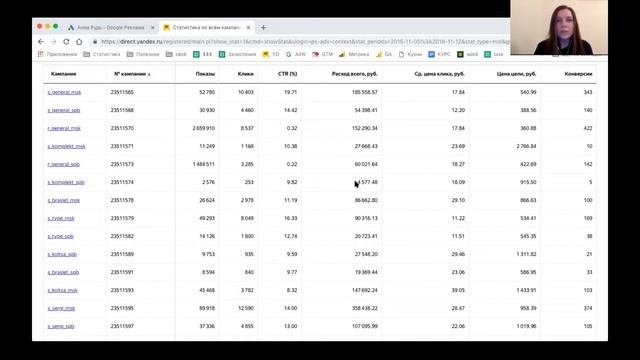Open the browser home page icon
This screenshot has height=360, width=640.
[79, 42]
